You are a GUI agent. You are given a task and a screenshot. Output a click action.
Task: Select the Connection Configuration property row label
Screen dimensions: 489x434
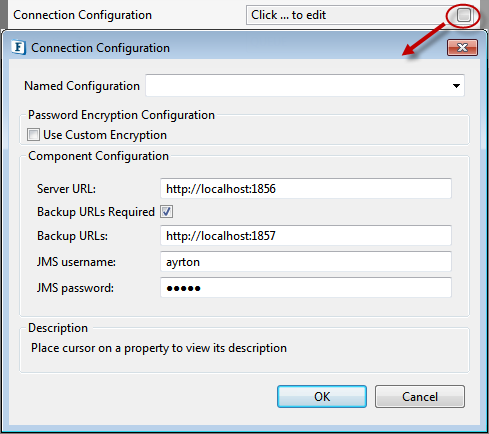pos(82,15)
